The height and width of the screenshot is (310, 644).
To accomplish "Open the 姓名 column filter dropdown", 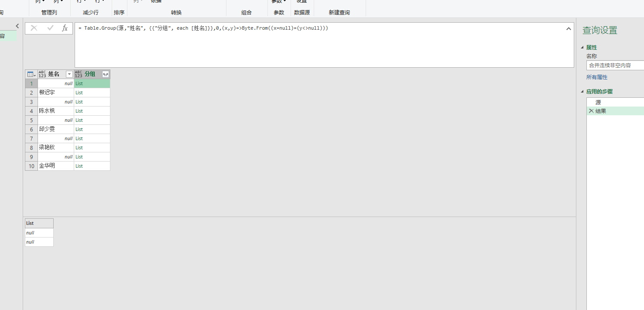I will [x=69, y=74].
